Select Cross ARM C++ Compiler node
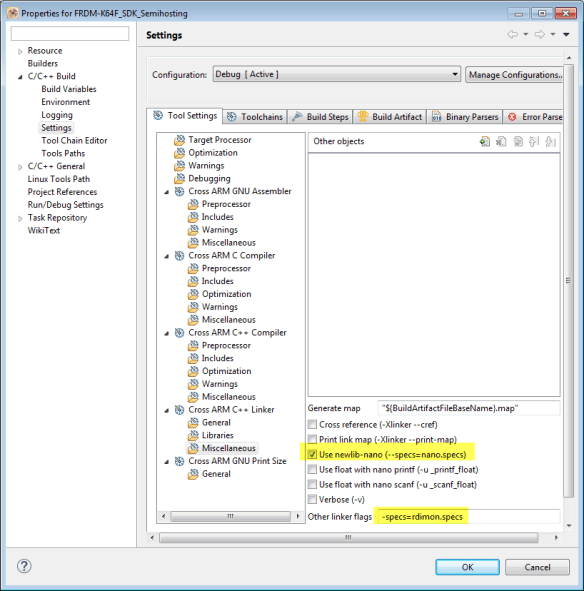Viewport: 584px width, 591px height. pos(237,332)
